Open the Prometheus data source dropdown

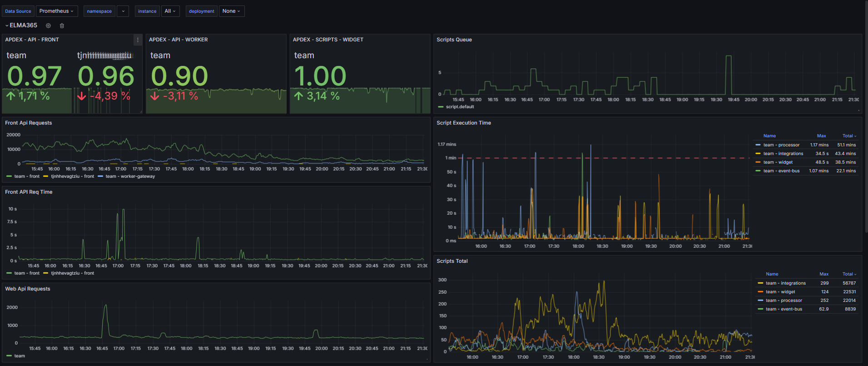tap(57, 11)
